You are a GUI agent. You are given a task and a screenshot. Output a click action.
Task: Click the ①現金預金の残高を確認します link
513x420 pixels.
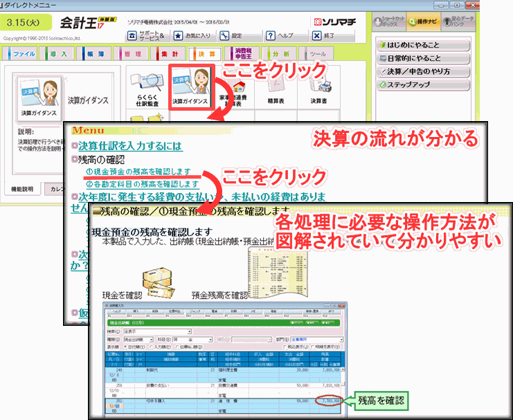point(138,171)
